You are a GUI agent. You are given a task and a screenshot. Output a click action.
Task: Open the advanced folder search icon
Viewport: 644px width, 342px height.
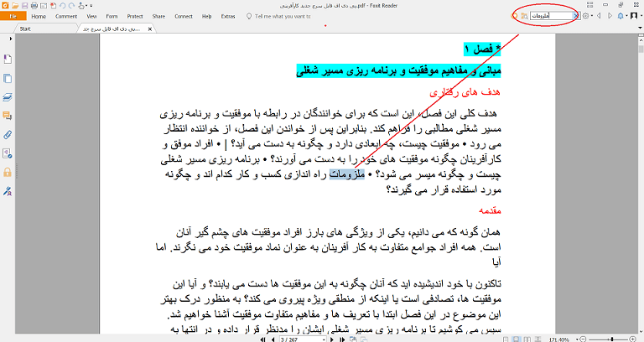click(x=524, y=16)
